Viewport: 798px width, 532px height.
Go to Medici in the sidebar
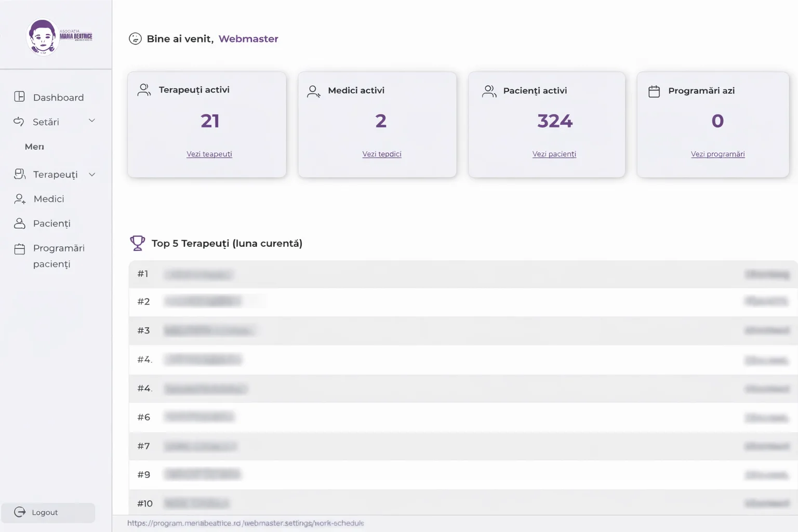pos(49,199)
